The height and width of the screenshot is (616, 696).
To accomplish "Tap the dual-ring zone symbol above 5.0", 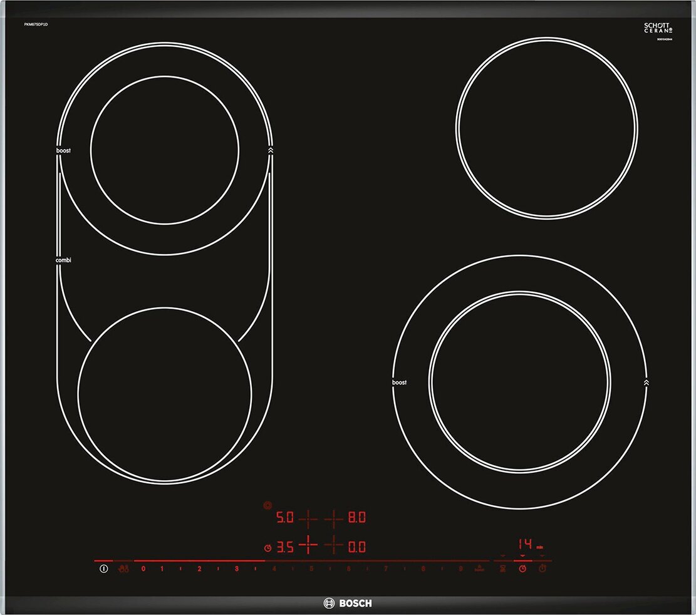I will click(x=268, y=505).
